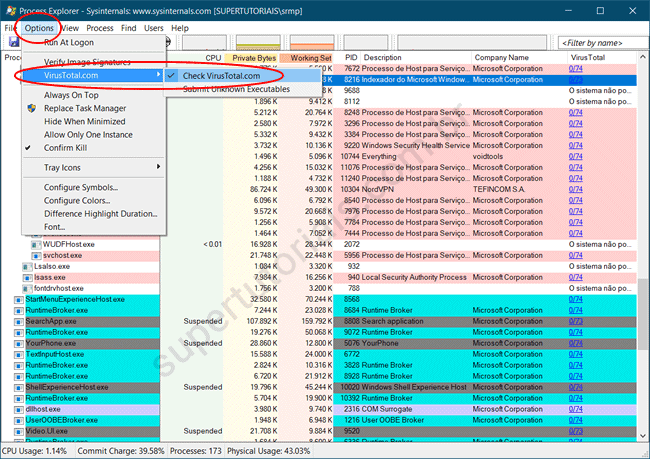Open the NordVPN row VirusTotal result link
This screenshot has height=459, width=650.
(576, 189)
